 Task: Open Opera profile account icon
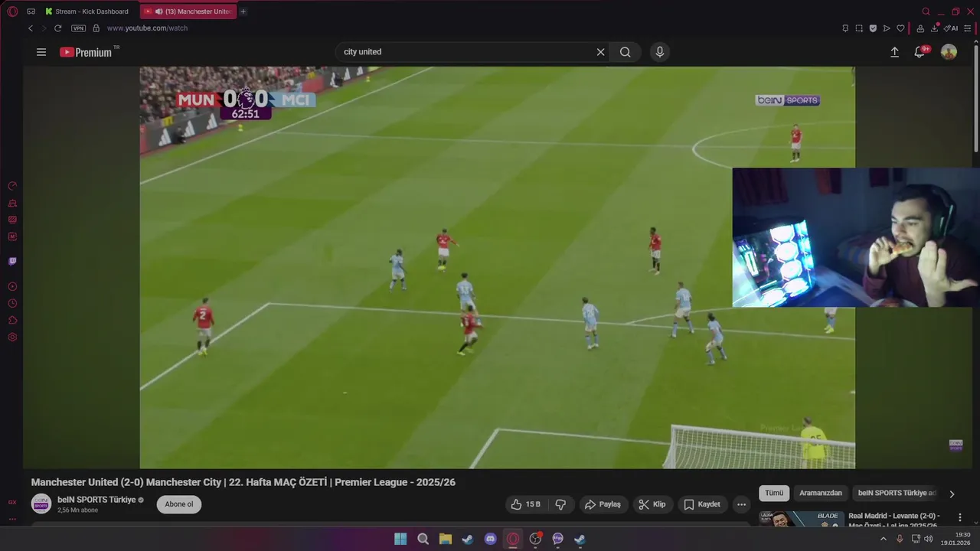(920, 28)
